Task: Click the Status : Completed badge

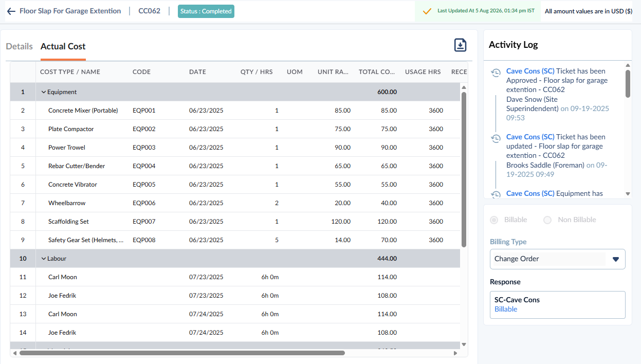Action: coord(206,11)
